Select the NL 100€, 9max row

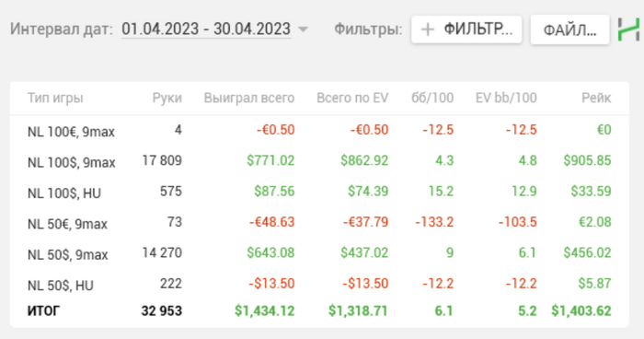[319, 131]
